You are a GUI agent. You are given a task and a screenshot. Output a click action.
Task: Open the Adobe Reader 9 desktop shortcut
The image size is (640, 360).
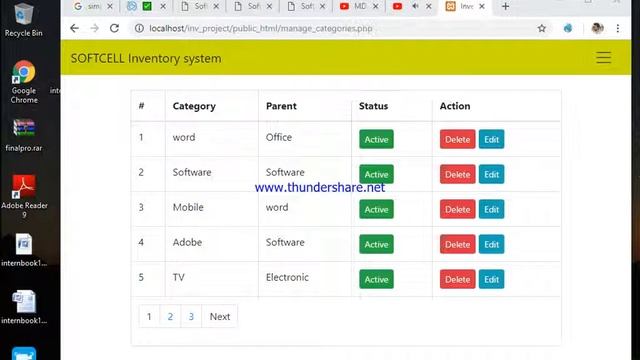point(24,197)
